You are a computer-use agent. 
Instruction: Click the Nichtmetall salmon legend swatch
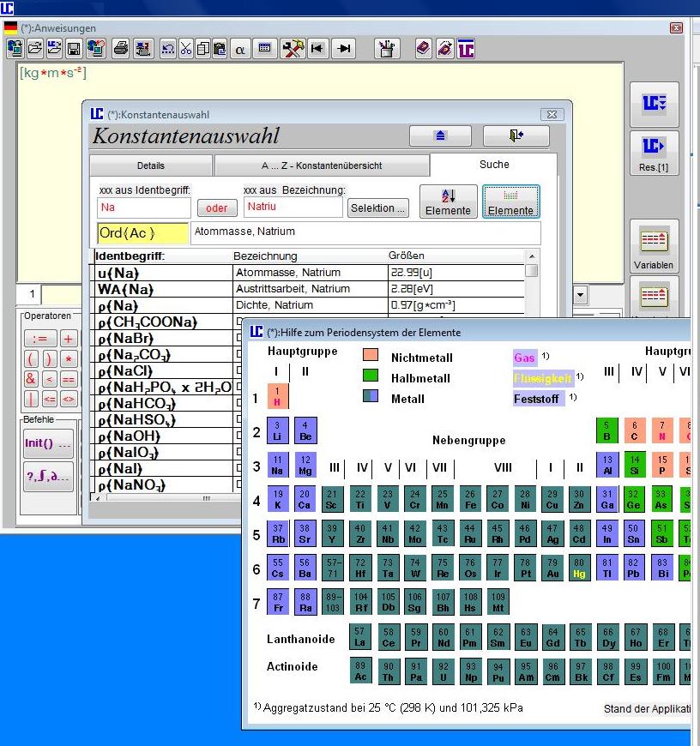click(371, 354)
